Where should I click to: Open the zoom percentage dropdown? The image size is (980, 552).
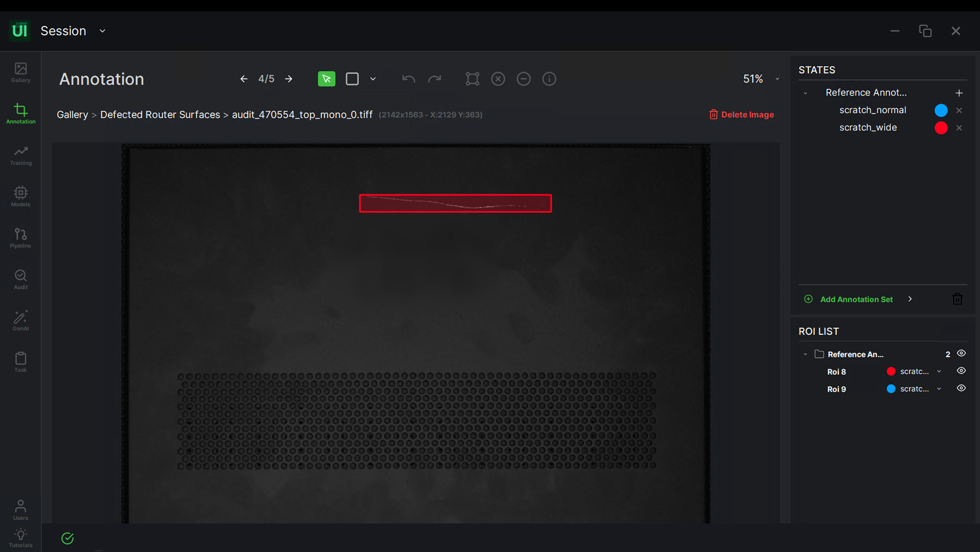click(777, 79)
